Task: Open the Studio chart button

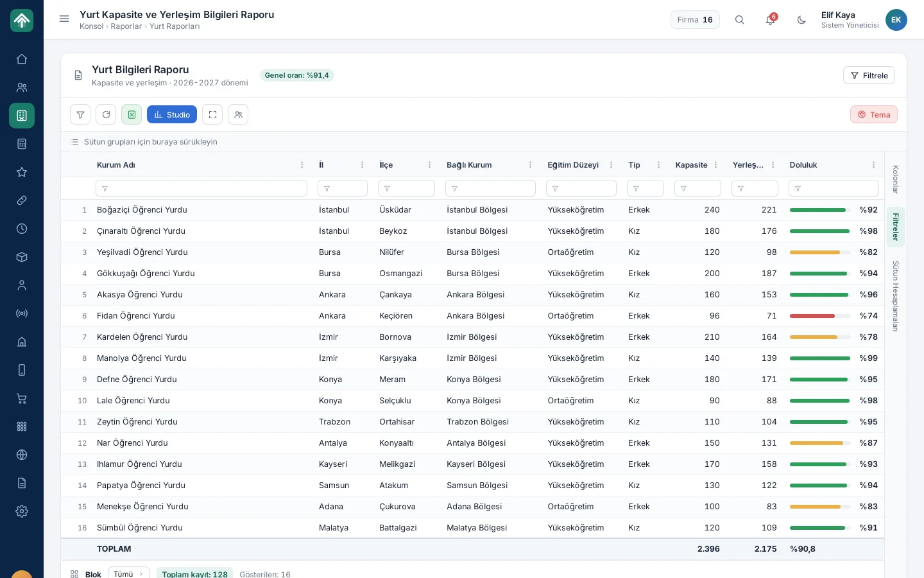Action: (172, 114)
